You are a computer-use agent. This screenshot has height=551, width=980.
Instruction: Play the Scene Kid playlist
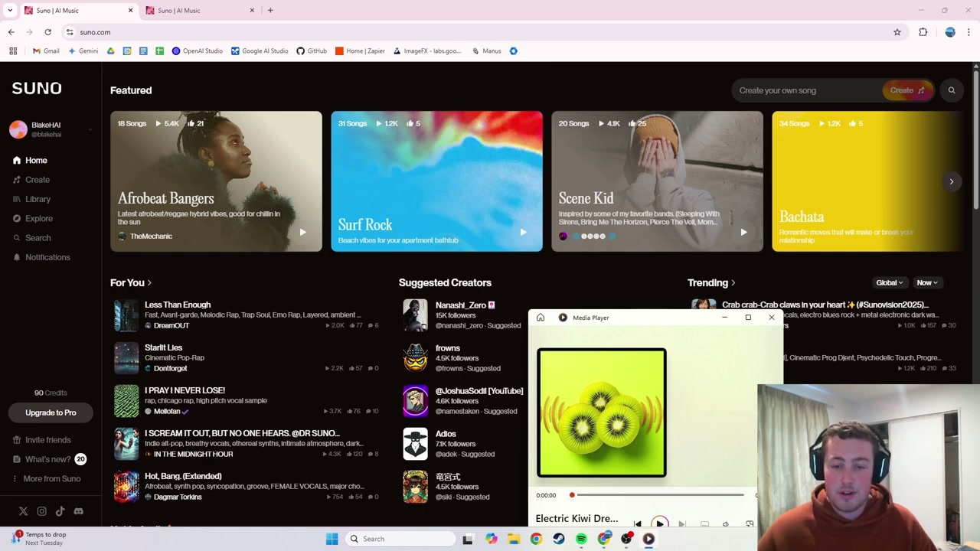coord(743,232)
